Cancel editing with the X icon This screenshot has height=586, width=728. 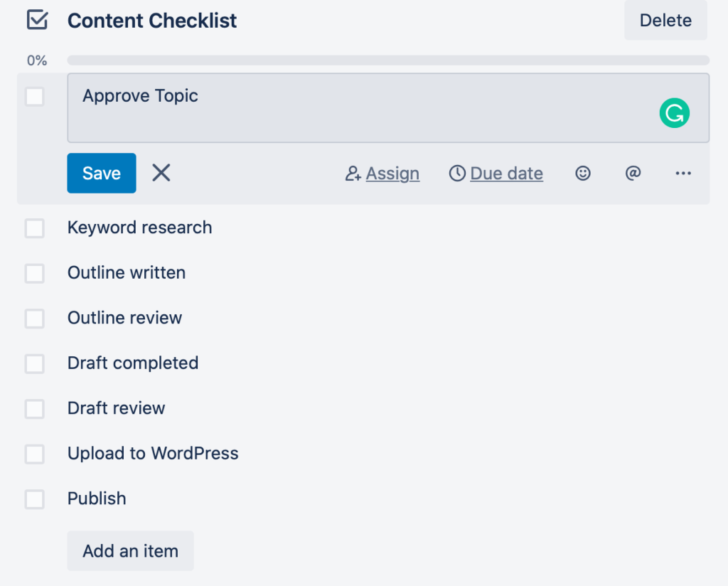pos(161,173)
